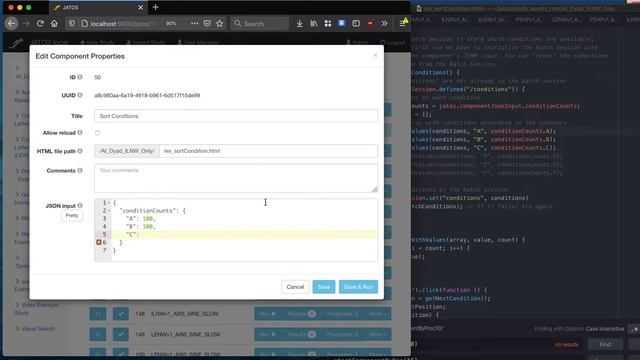
Task: Click the grid extension icon in toolbar
Action: (328, 24)
